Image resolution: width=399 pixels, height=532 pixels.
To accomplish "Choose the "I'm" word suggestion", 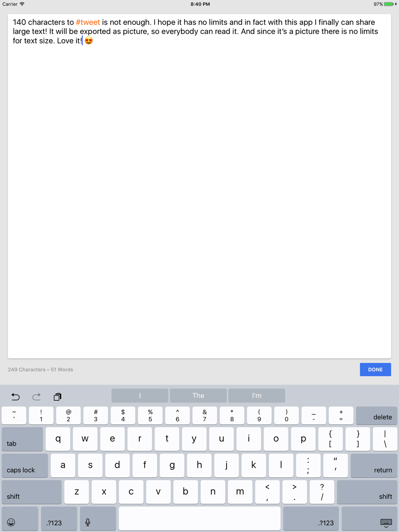I will click(257, 396).
